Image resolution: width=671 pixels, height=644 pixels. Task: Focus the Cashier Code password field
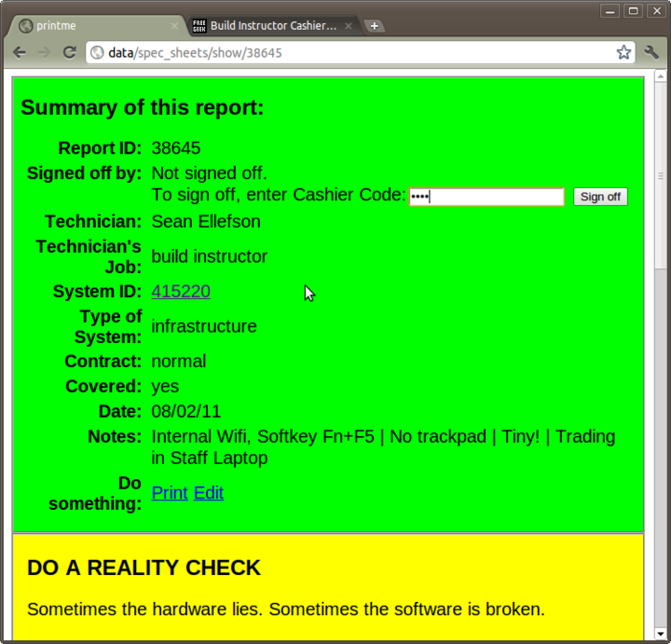coord(486,197)
